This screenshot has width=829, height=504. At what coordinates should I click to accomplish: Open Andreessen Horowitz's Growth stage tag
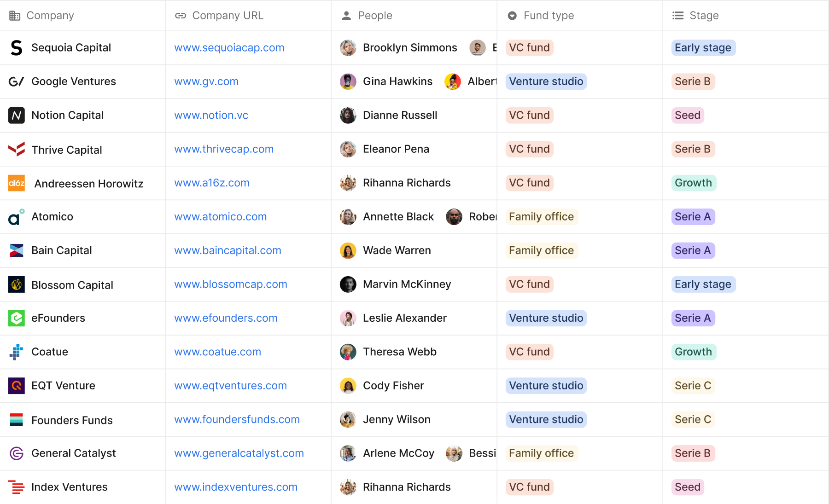click(694, 183)
